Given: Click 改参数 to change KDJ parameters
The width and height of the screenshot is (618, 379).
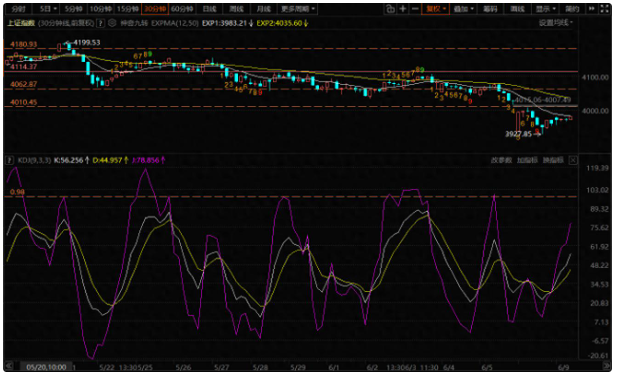Looking at the screenshot, I should [501, 160].
